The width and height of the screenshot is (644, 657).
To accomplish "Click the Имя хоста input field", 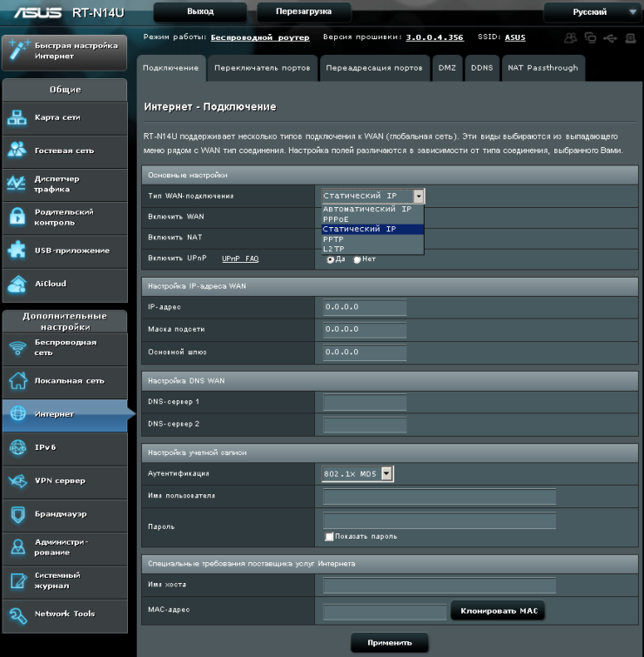I will point(439,586).
